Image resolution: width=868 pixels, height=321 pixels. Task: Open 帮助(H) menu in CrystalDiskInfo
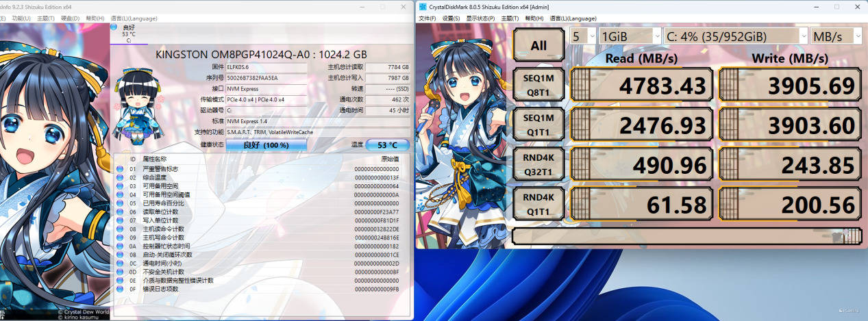point(95,18)
